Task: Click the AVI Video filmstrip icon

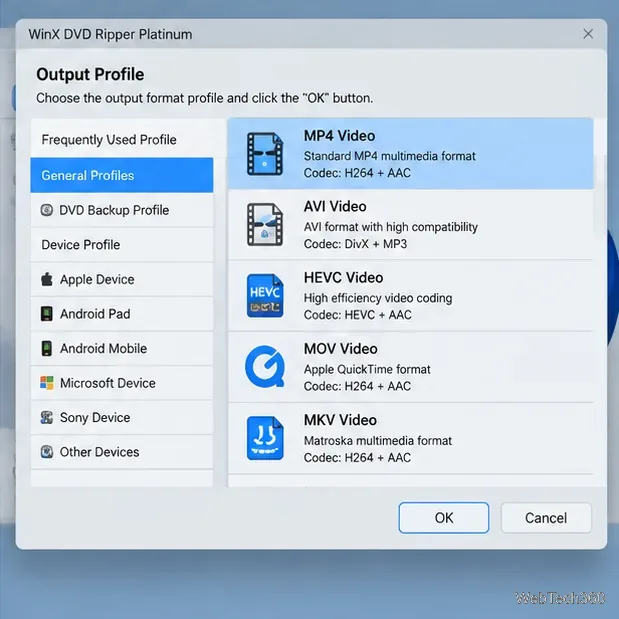Action: [265, 225]
